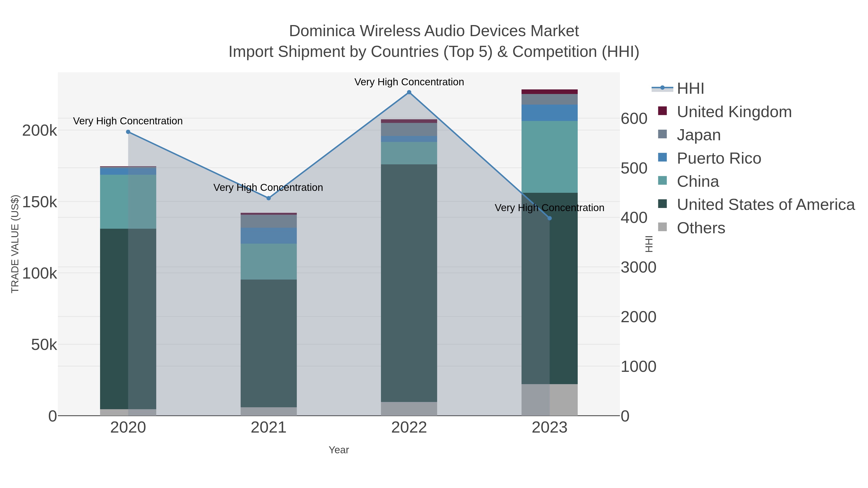Click the China teal color swatch
868x488 pixels.
click(x=663, y=180)
